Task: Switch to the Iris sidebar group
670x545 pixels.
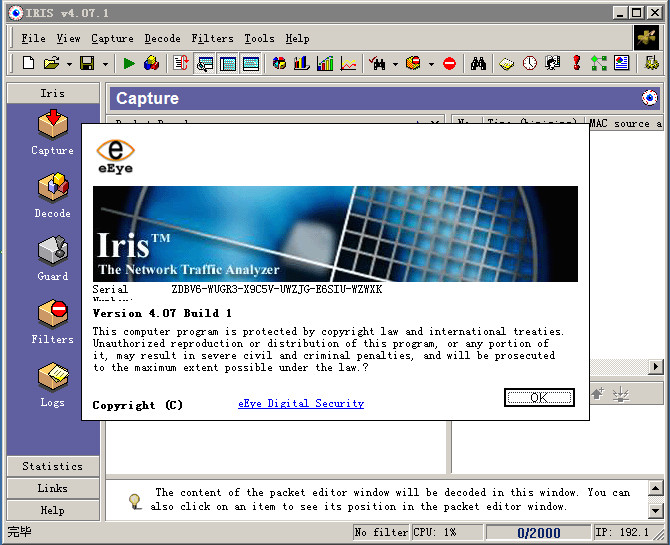Action: (53, 93)
